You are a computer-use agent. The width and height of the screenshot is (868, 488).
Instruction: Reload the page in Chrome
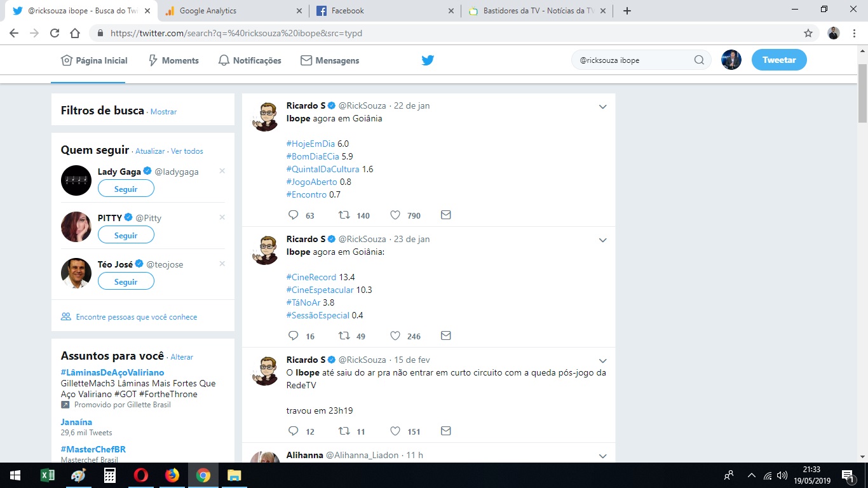[55, 33]
